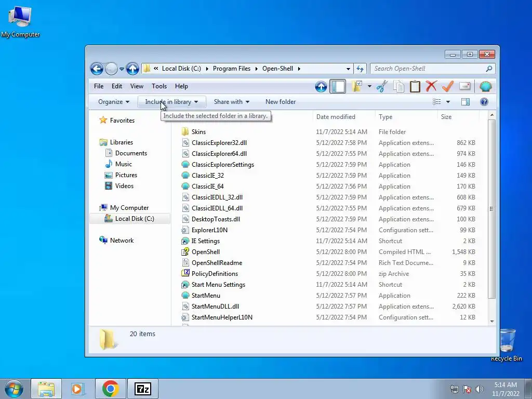Select the StartMenu application icon

pos(185,296)
